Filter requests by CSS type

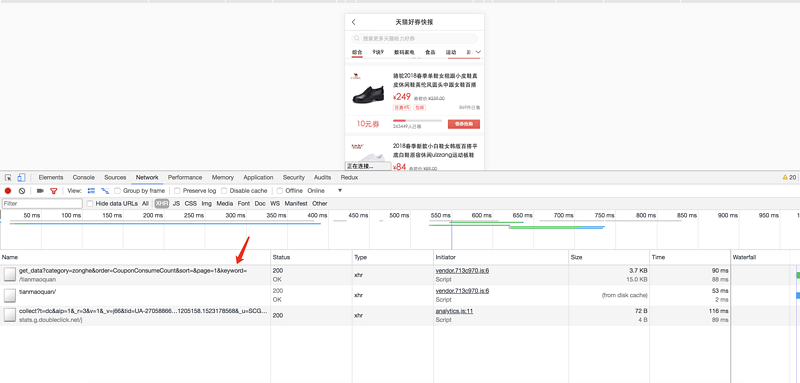[x=191, y=203]
